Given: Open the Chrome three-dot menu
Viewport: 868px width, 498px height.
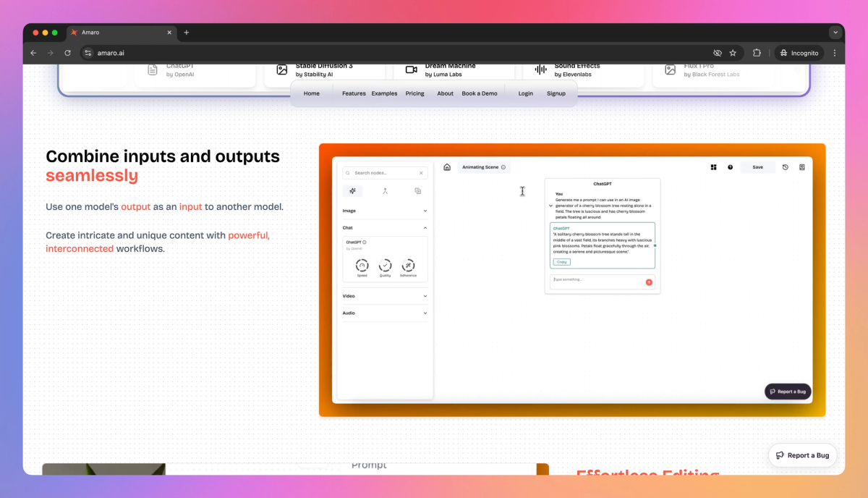Looking at the screenshot, I should [x=835, y=53].
